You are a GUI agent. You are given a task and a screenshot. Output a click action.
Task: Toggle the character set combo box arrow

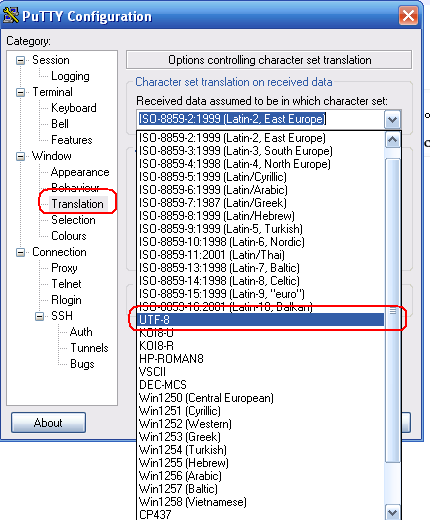pos(392,119)
